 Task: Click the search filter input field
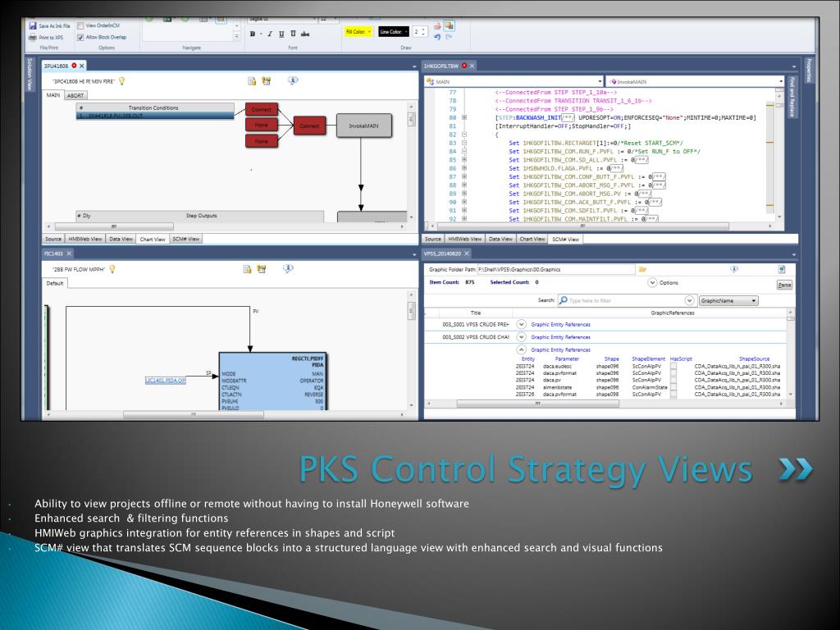click(x=626, y=300)
